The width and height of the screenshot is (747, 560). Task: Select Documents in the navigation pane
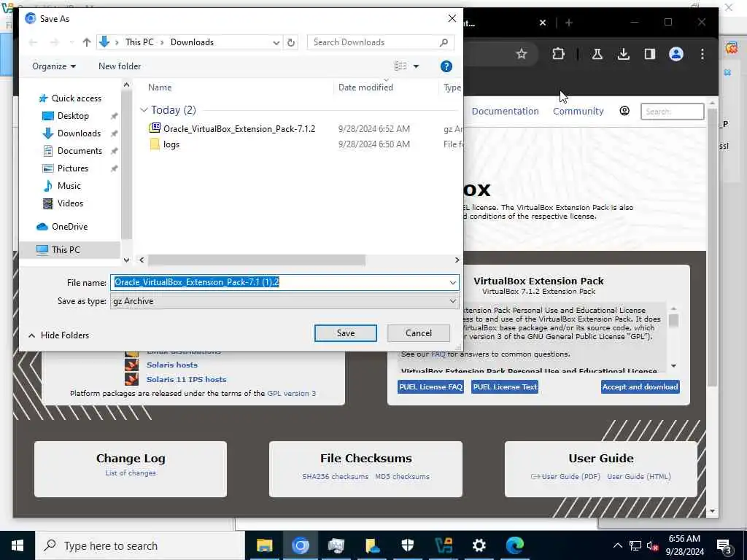pos(80,151)
